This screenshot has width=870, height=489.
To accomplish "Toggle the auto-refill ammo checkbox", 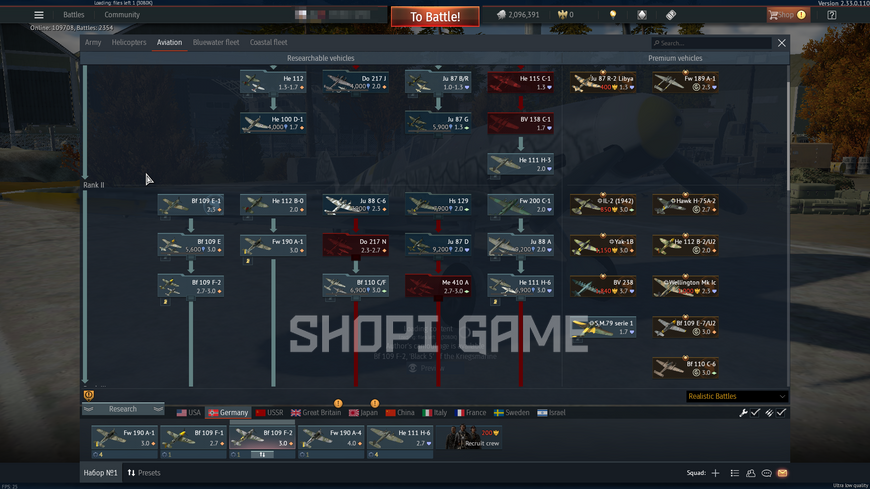I will tap(775, 412).
